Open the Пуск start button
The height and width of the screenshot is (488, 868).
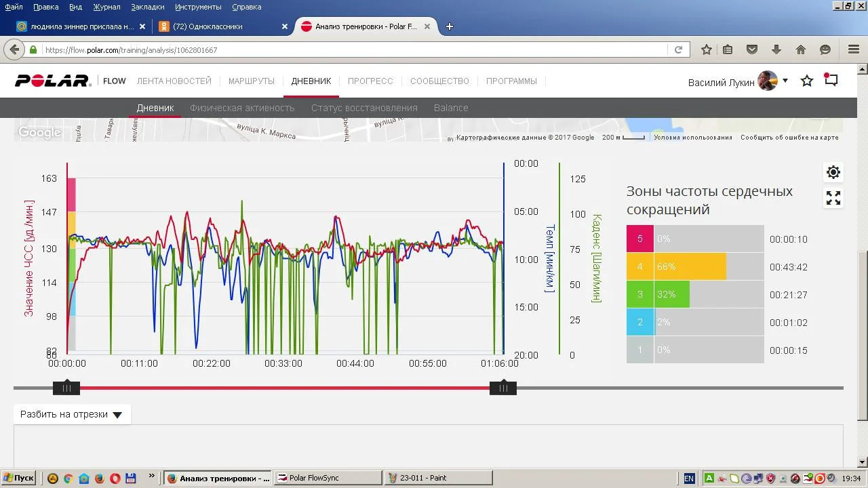18,478
